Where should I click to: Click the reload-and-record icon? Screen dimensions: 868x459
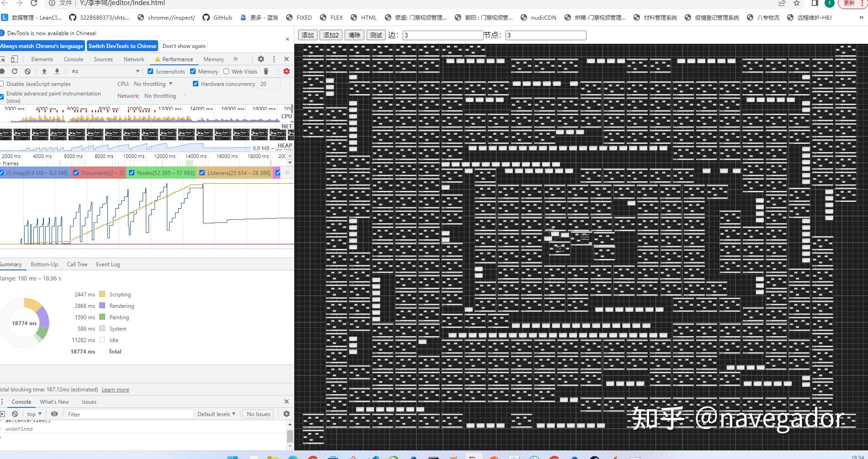(x=15, y=71)
